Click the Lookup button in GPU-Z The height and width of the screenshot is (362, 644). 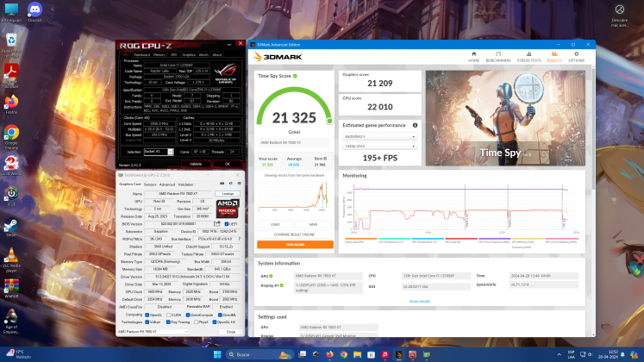(228, 193)
